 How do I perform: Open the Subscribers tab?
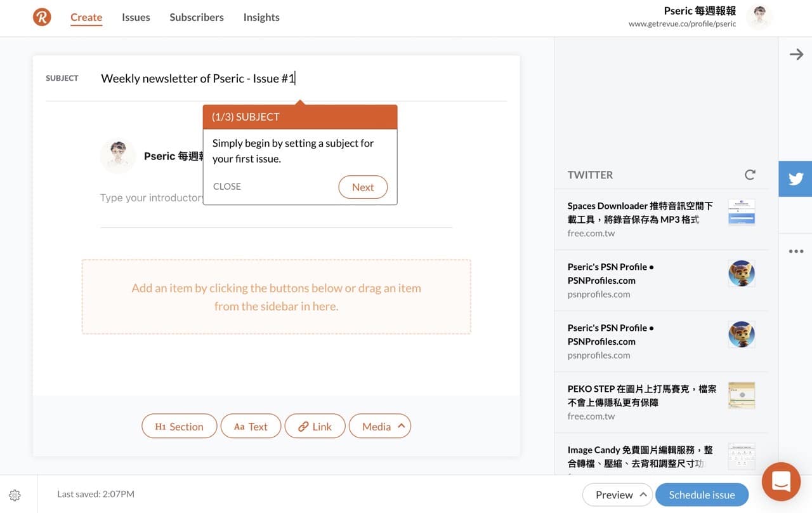[x=197, y=17]
